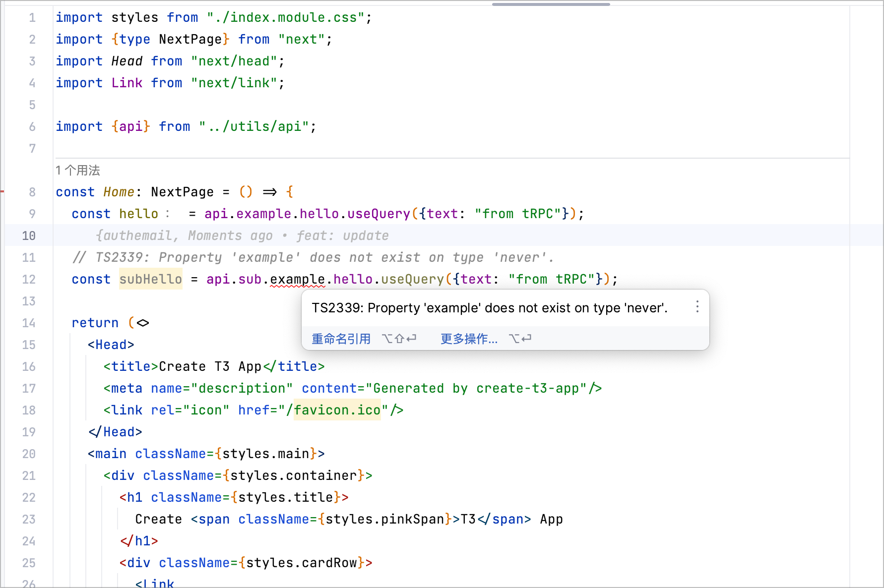Screen dimensions: 884x588
Task: Click the highlighted 'favicon.ico' text on line 18
Action: (x=337, y=410)
